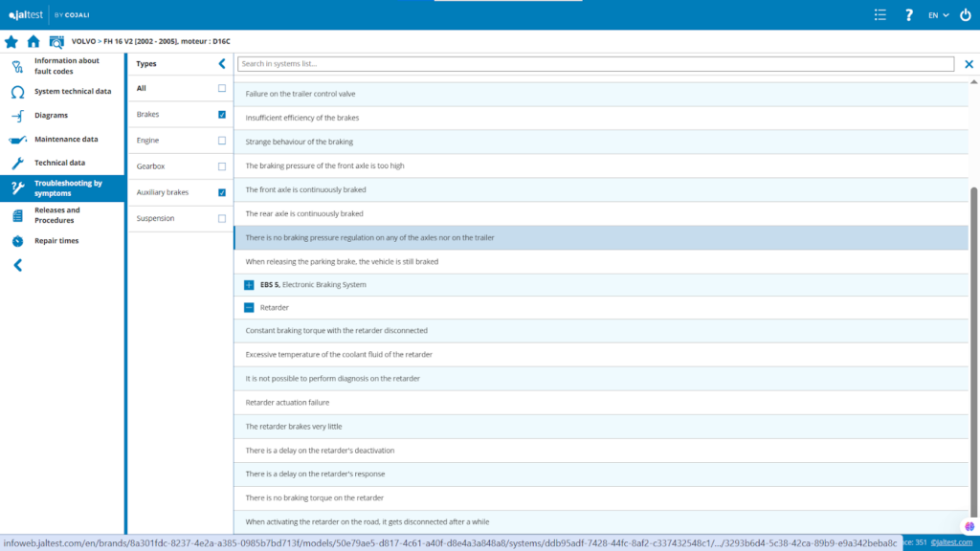
Task: Click the vehicle search icon in breadcrumb
Action: point(56,42)
